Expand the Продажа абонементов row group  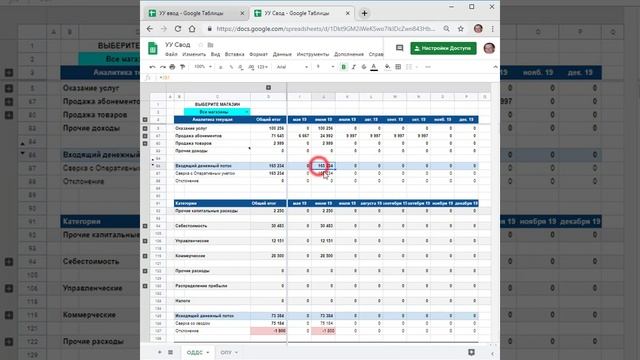145,136
